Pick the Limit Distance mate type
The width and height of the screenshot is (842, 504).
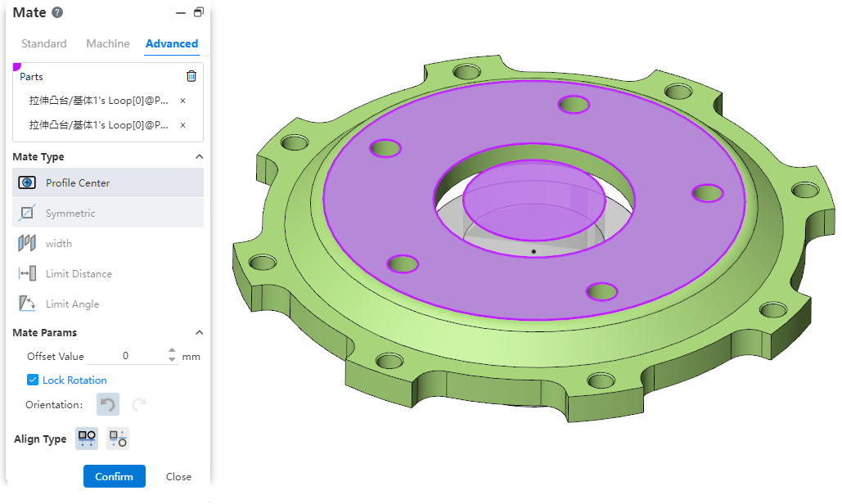click(79, 273)
